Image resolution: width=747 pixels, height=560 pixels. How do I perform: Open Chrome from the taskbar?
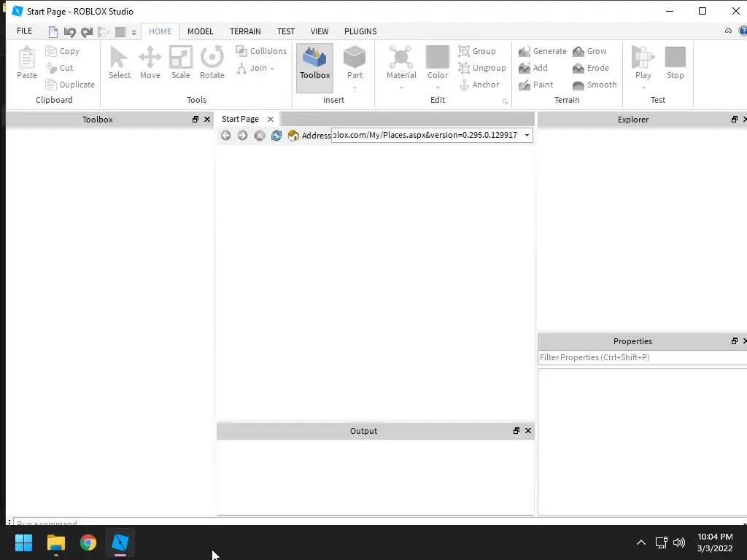(88, 542)
